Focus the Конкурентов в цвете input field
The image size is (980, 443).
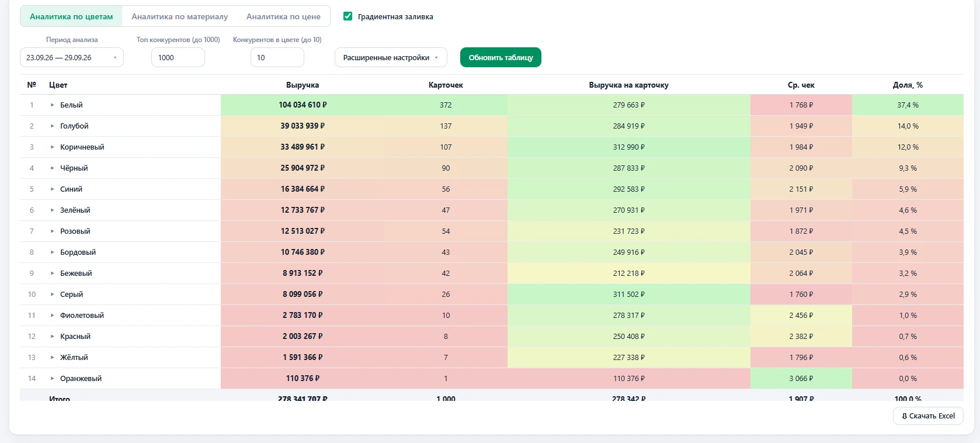tap(277, 57)
